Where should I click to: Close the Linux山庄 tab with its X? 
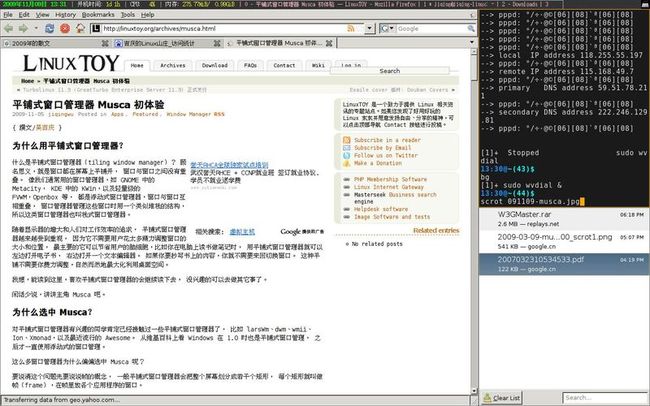(x=217, y=43)
